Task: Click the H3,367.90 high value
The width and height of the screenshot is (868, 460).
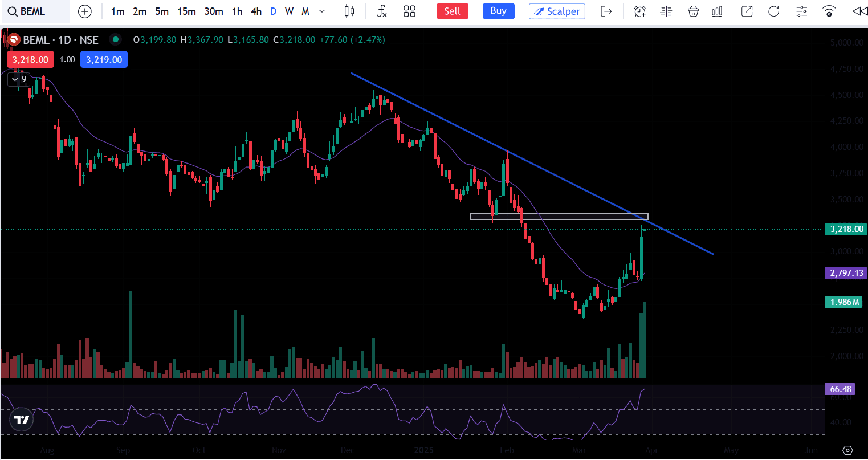Action: tap(202, 40)
